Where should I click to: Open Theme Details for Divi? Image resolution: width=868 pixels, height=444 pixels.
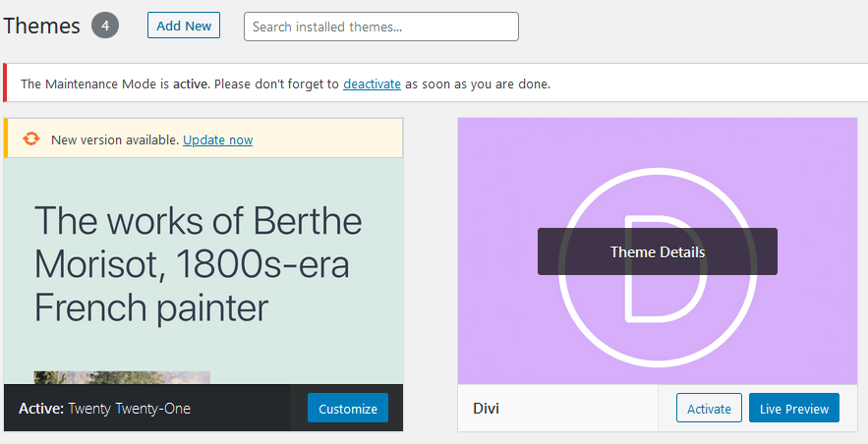coord(657,251)
